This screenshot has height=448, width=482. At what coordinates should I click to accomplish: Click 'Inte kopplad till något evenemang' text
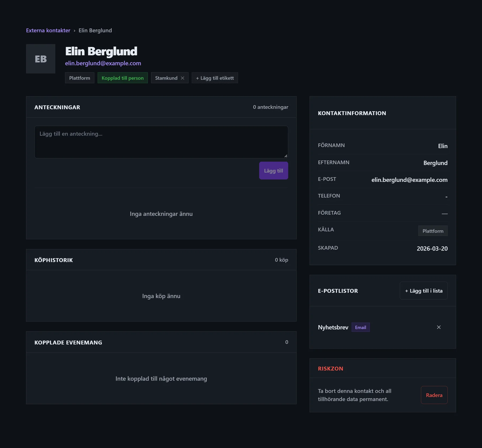(161, 379)
